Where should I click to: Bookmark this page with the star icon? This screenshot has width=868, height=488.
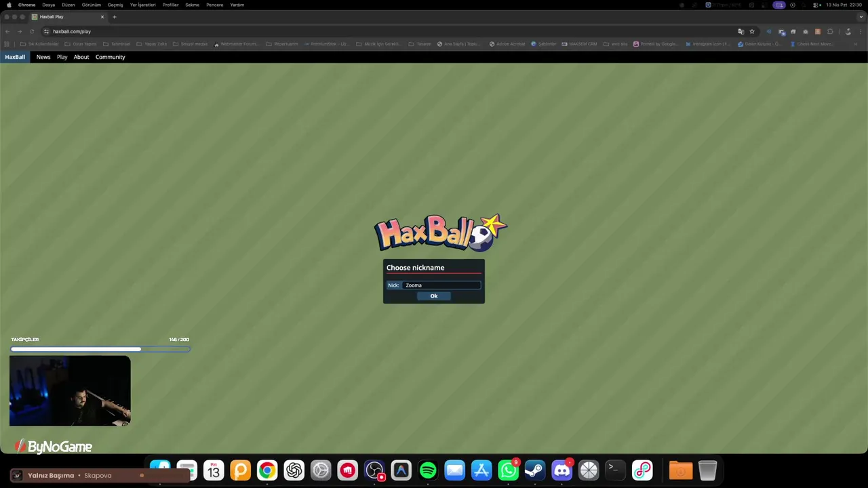[752, 31]
